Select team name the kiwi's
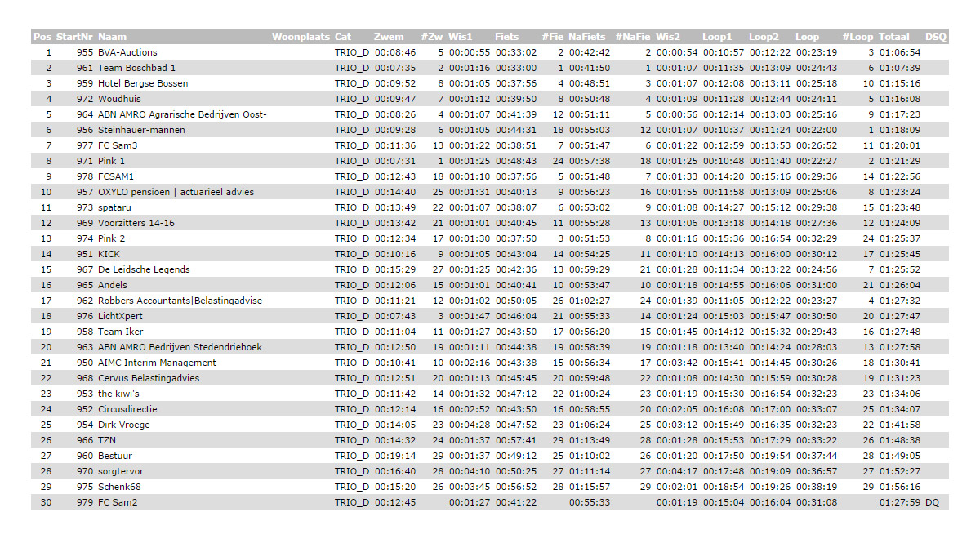This screenshot has width=980, height=539. coord(118,394)
